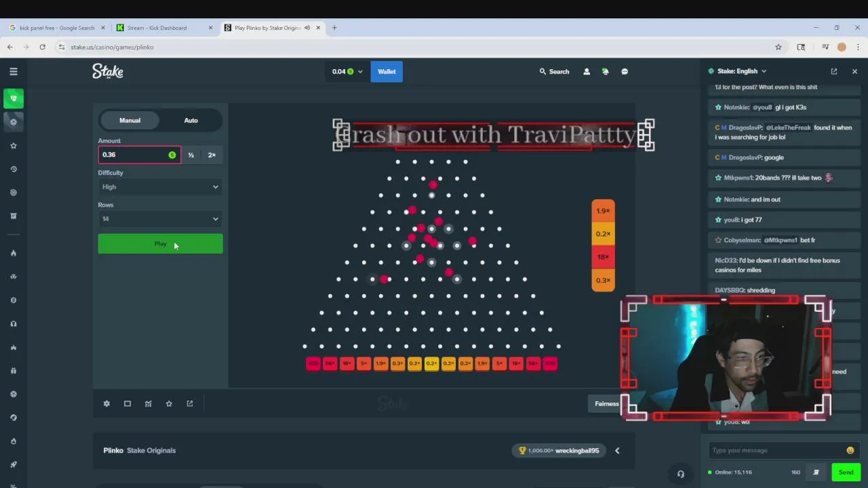Halve the bet with ½ button
This screenshot has height=488, width=868.
coord(191,155)
